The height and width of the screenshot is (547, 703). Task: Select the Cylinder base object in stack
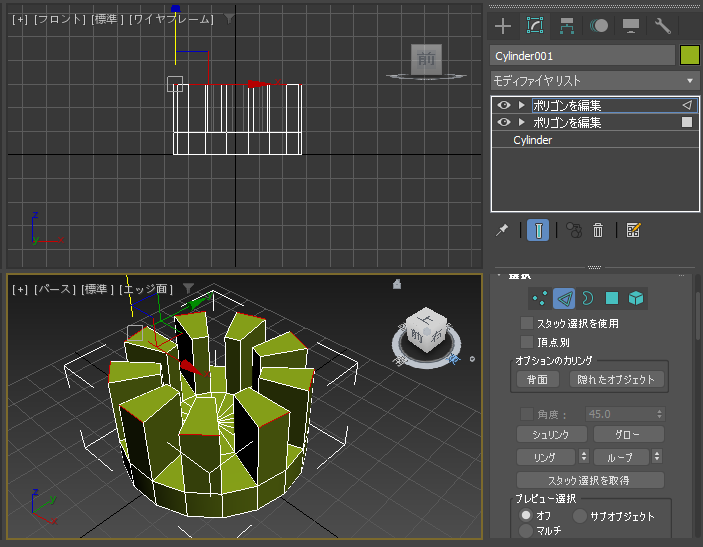coord(532,140)
